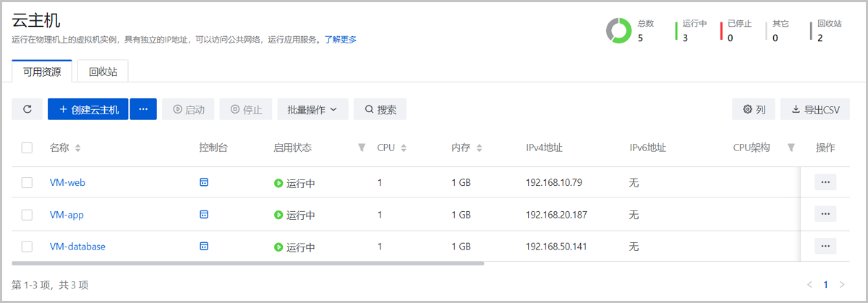Open the 了解更多 link
The image size is (868, 303).
tap(340, 39)
